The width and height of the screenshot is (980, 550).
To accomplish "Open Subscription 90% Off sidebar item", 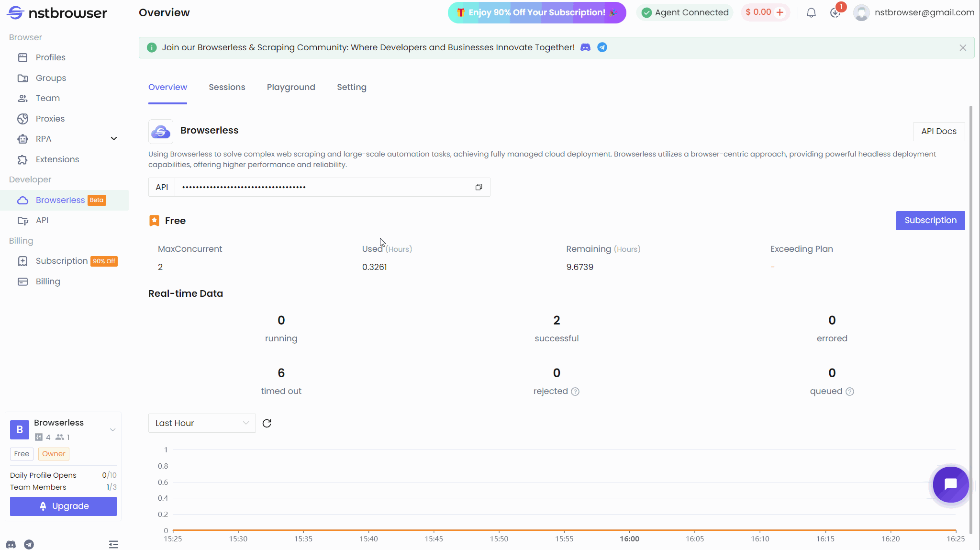I will coord(64,261).
